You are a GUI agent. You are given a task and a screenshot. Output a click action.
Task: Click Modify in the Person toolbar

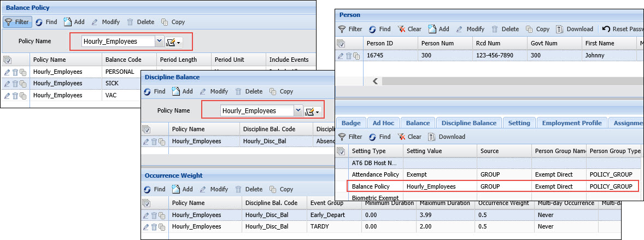[470, 29]
